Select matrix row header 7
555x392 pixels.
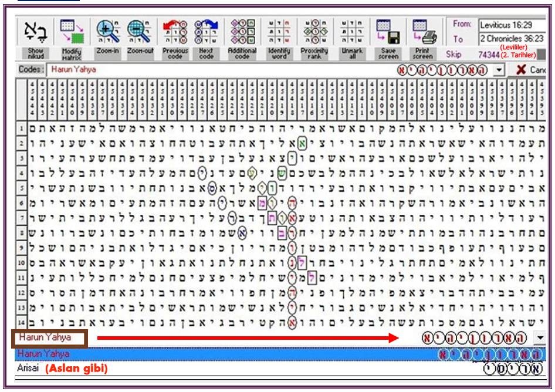coord(22,218)
